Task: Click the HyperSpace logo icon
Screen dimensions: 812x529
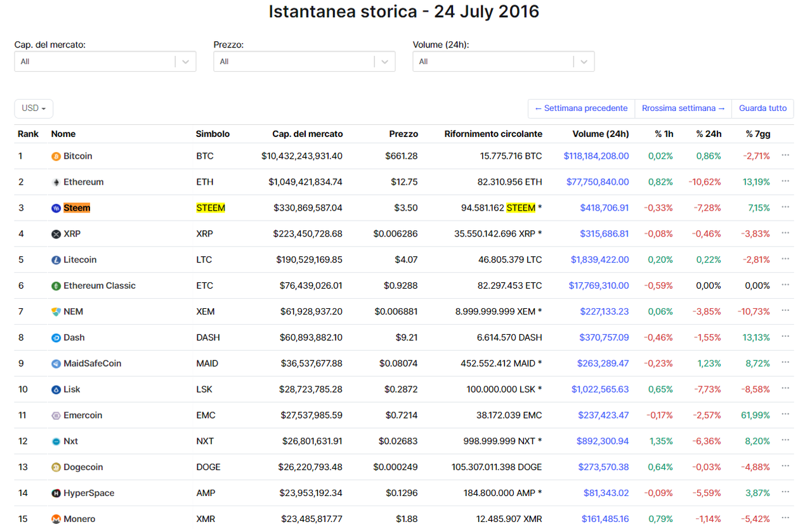Action: point(56,493)
